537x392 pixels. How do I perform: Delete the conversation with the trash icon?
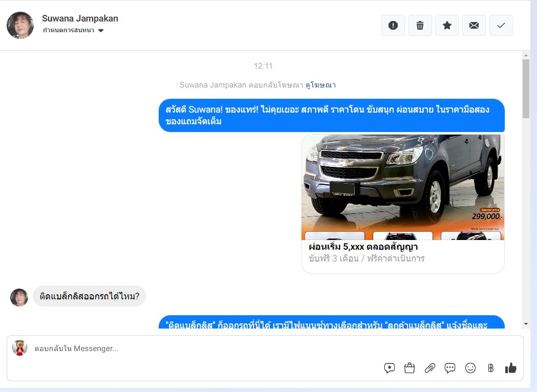coord(420,26)
